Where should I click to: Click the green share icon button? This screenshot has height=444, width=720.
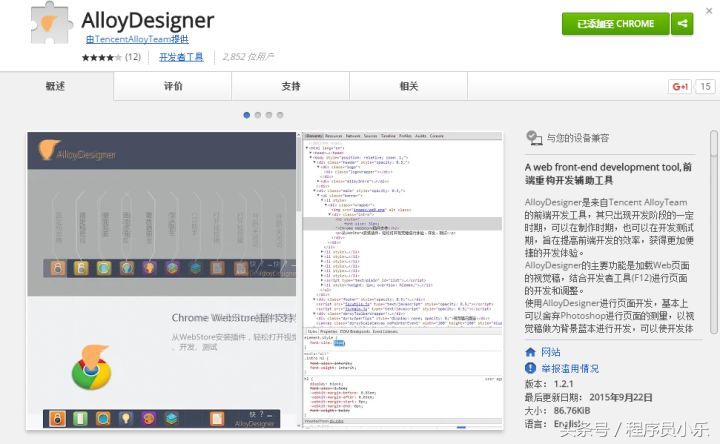coord(682,23)
